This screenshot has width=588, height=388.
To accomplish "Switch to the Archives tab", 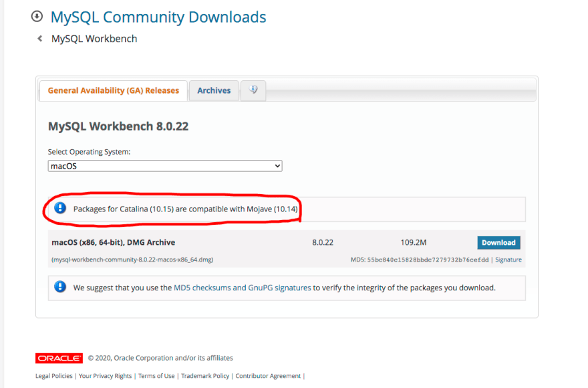I will (214, 90).
